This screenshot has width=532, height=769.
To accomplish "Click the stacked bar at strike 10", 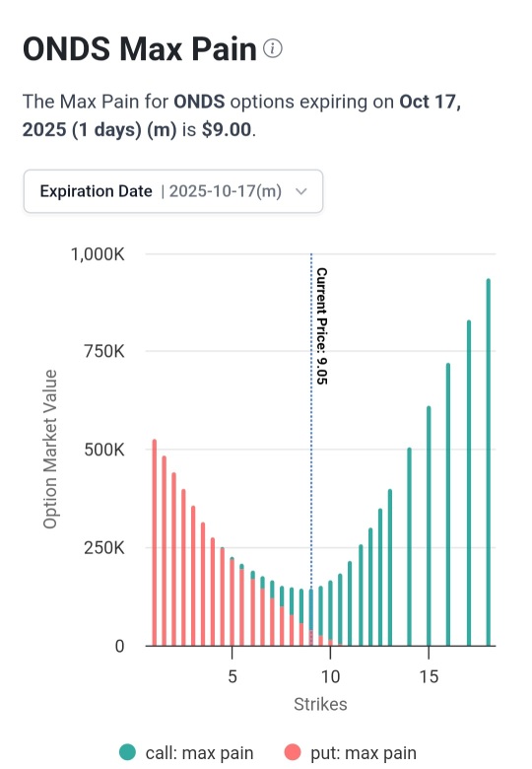I will coord(330,613).
